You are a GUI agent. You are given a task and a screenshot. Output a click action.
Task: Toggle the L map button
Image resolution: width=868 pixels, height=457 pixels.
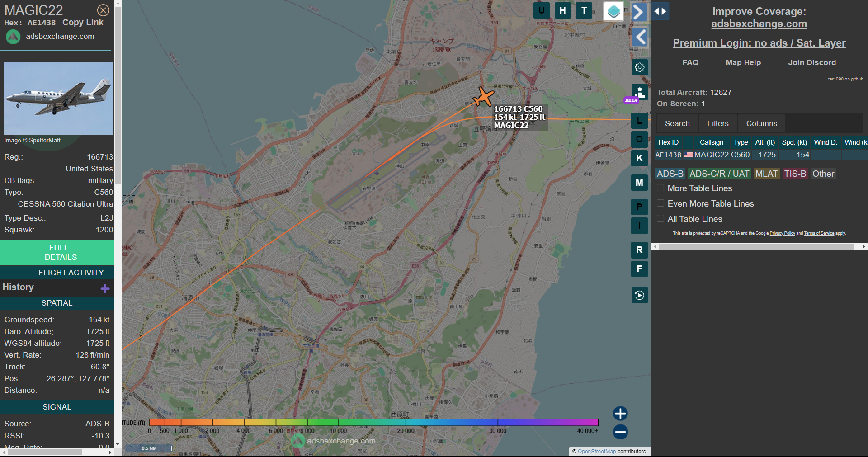click(x=639, y=121)
